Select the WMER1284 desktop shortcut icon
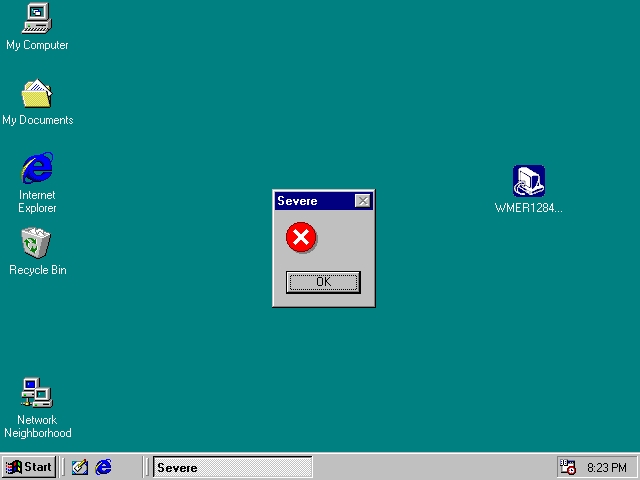 528,181
